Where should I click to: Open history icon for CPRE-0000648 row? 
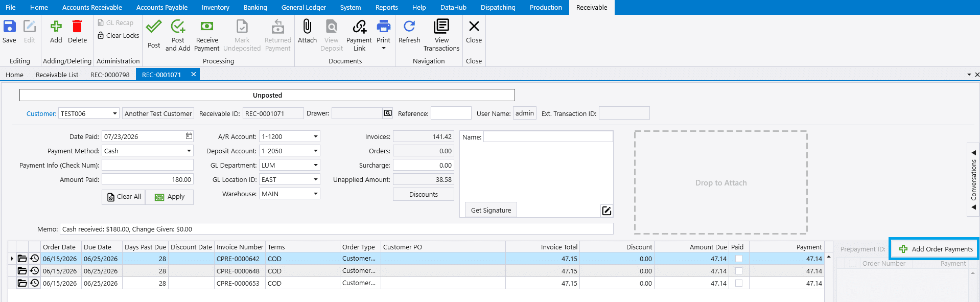35,271
